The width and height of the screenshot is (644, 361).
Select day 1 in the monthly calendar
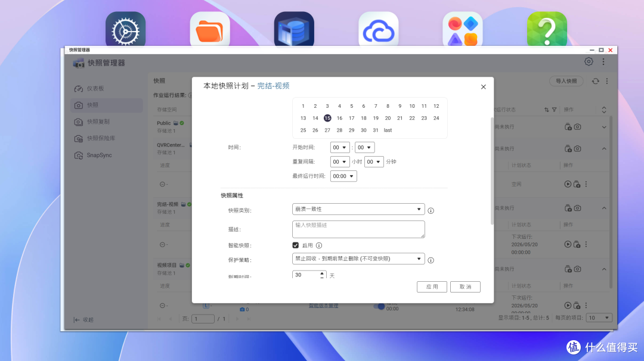(303, 106)
